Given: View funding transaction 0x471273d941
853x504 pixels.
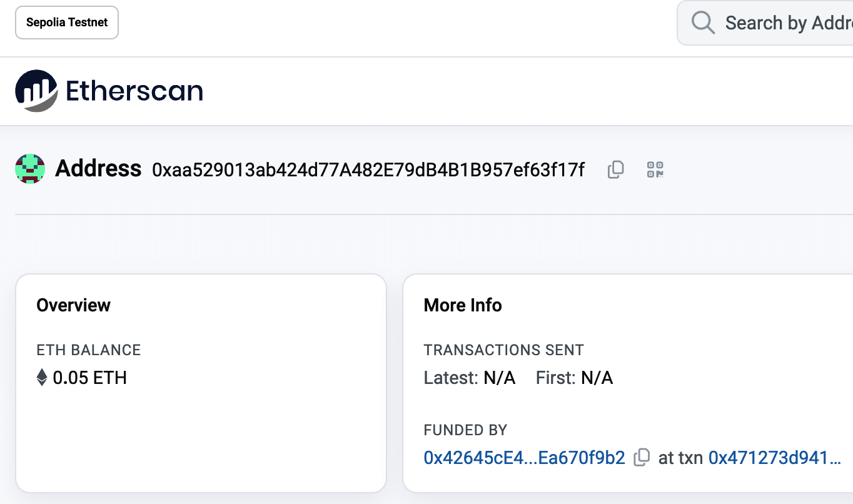Looking at the screenshot, I should (x=775, y=458).
